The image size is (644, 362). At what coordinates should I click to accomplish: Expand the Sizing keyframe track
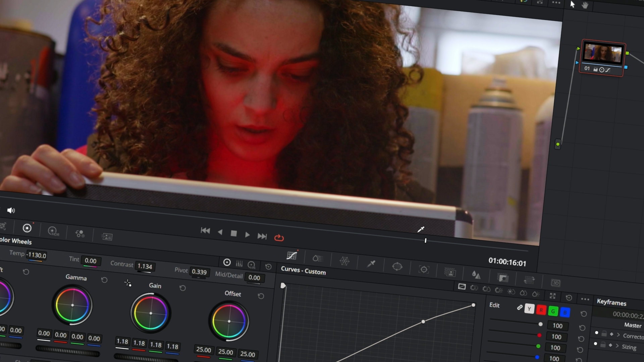tap(617, 346)
